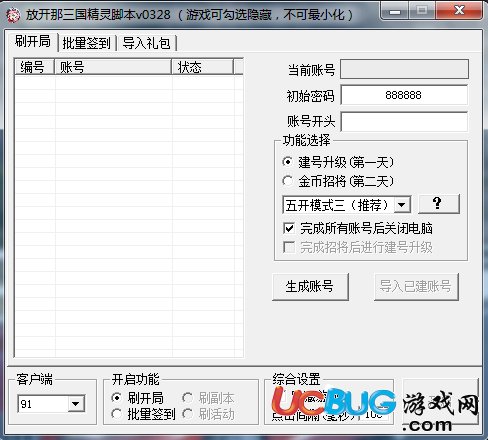Click the 生成账号 button

(x=310, y=287)
